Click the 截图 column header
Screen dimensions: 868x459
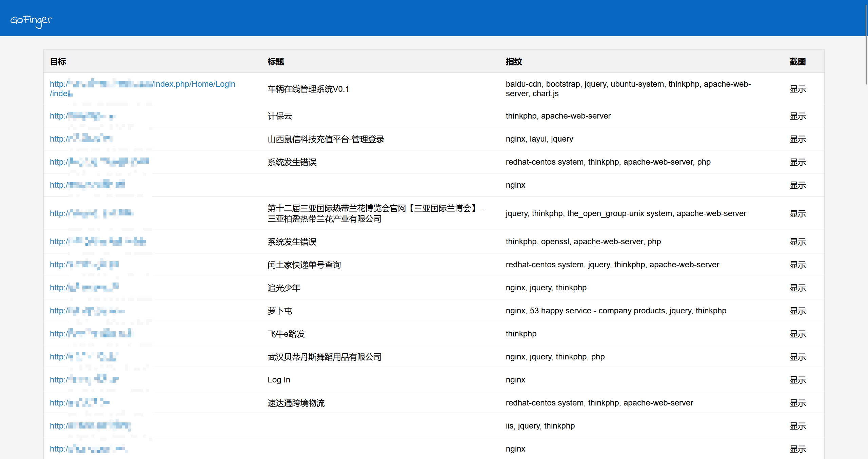[x=797, y=62]
